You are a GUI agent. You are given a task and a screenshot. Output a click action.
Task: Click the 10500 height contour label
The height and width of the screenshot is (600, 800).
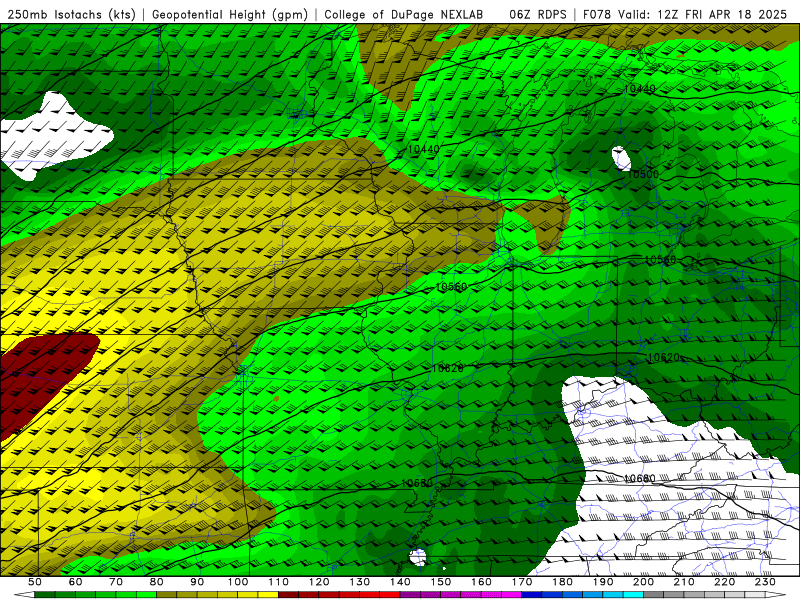click(643, 174)
